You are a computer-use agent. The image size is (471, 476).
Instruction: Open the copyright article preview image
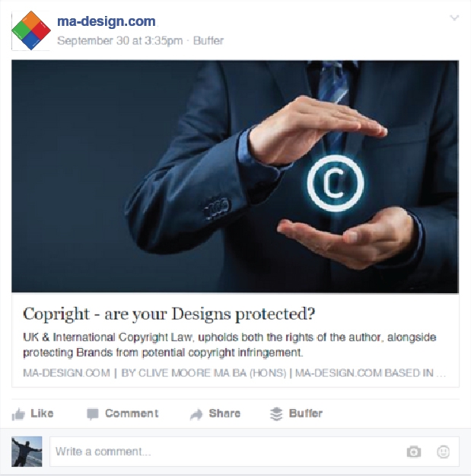pyautogui.click(x=235, y=177)
